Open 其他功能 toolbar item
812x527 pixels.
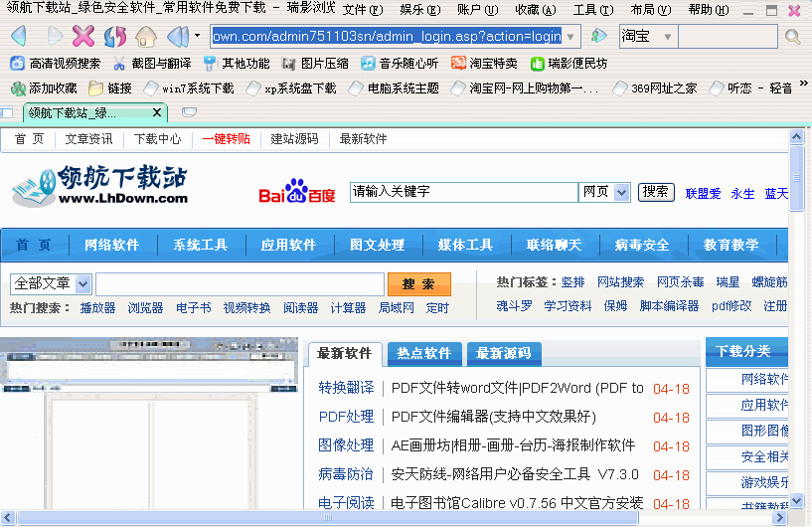coord(237,64)
